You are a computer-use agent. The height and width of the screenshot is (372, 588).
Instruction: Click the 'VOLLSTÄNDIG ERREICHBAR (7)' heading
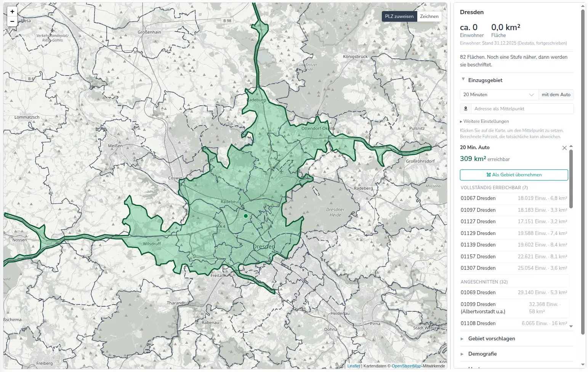click(494, 188)
